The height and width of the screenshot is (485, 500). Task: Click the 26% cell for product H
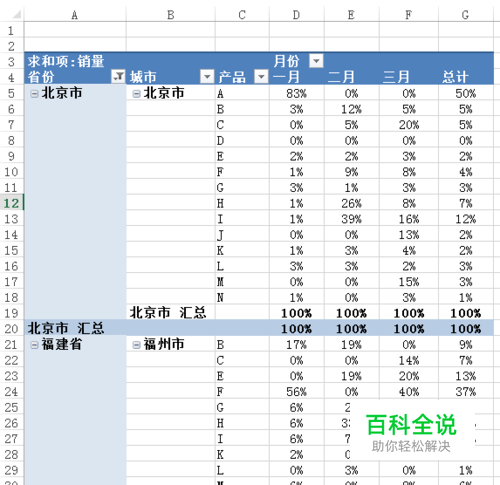351,203
